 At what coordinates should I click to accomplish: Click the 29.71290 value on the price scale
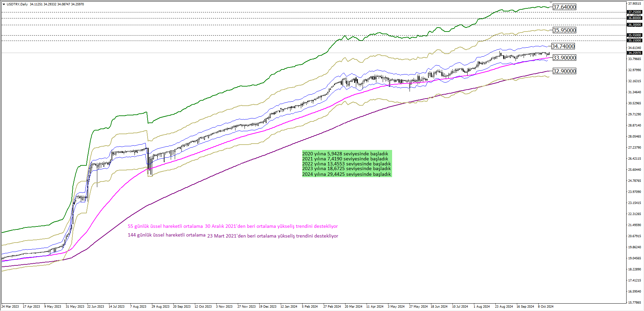coord(634,114)
